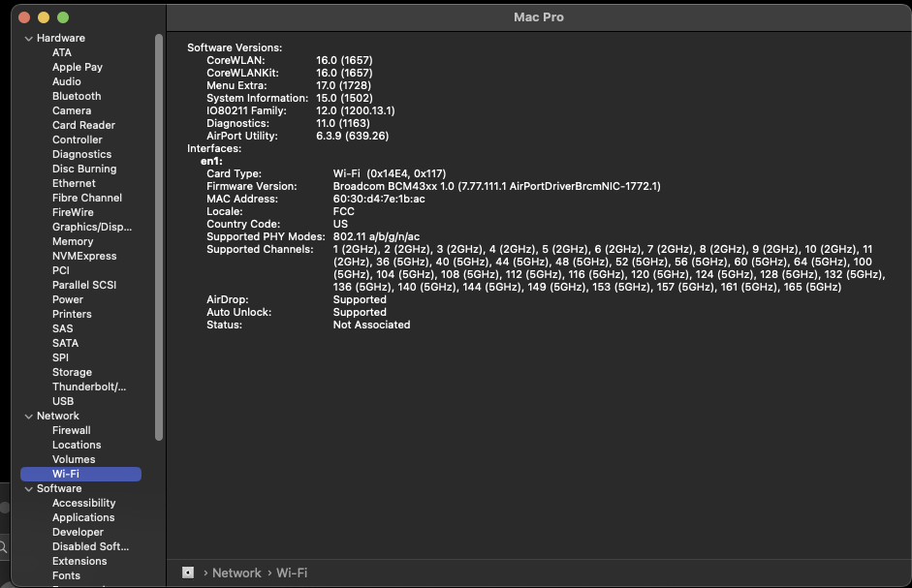Screen dimensions: 912x588
Task: Click the Software Versions heading
Action: [235, 47]
